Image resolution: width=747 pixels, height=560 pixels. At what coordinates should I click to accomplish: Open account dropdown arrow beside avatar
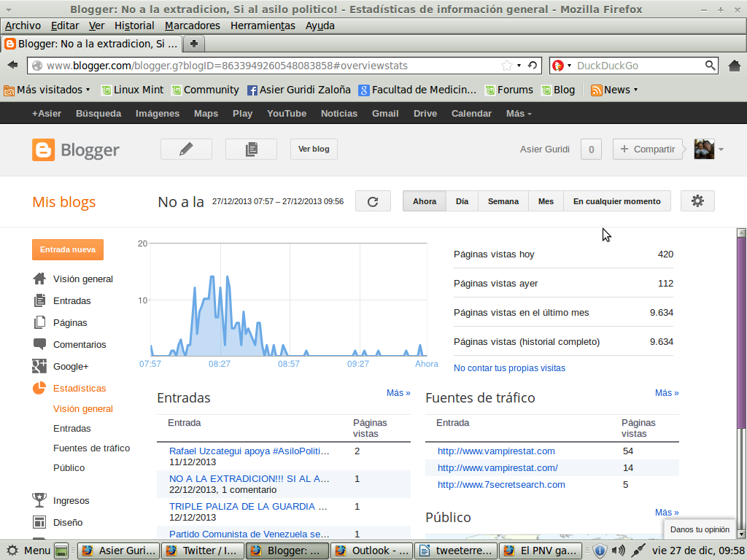(x=721, y=149)
